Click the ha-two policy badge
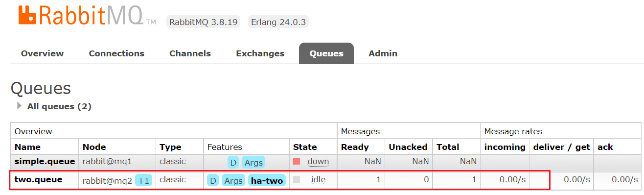 [x=267, y=180]
